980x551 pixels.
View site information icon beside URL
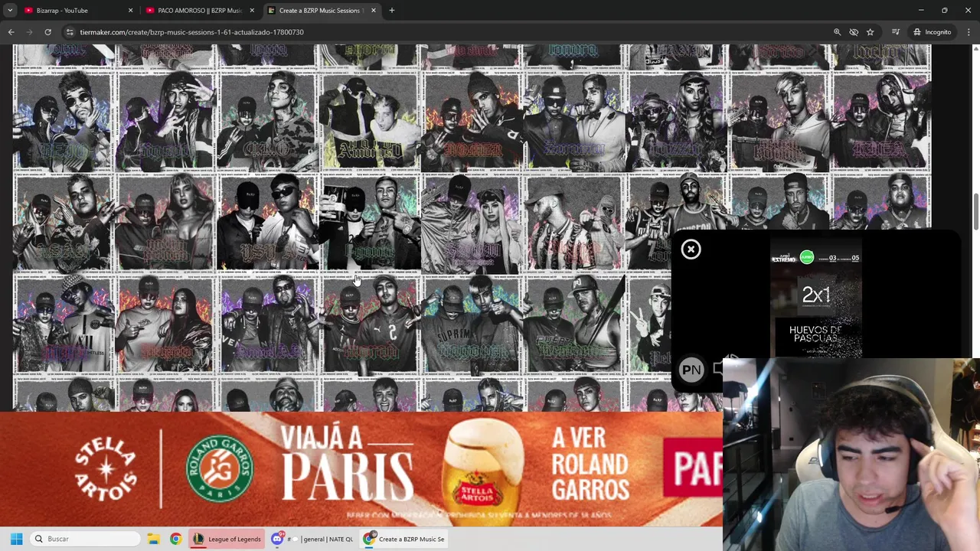70,32
